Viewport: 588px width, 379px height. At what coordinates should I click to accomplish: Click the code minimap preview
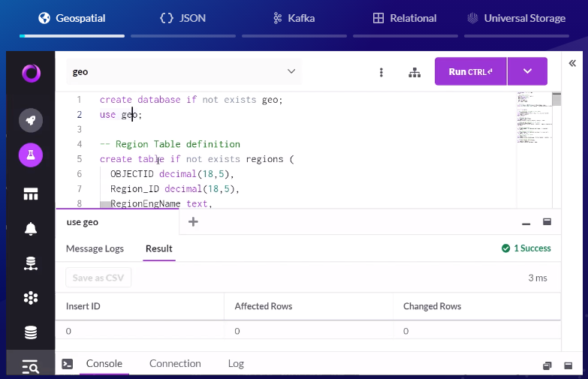(535, 117)
